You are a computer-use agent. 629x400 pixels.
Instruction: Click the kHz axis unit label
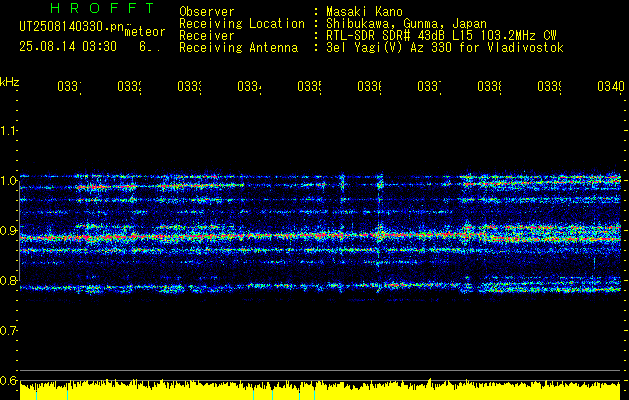10,82
